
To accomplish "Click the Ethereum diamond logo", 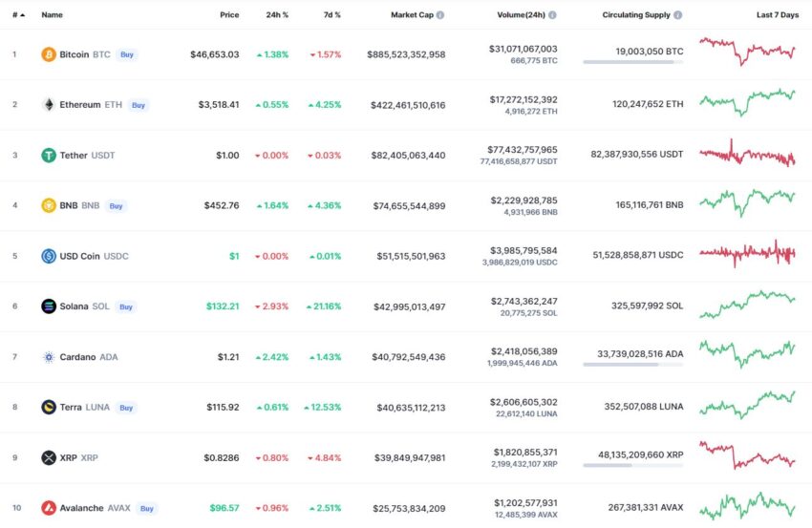I will 49,105.
